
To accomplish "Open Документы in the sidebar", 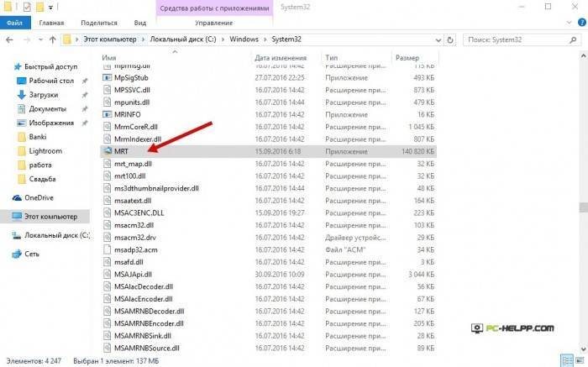I will point(47,108).
